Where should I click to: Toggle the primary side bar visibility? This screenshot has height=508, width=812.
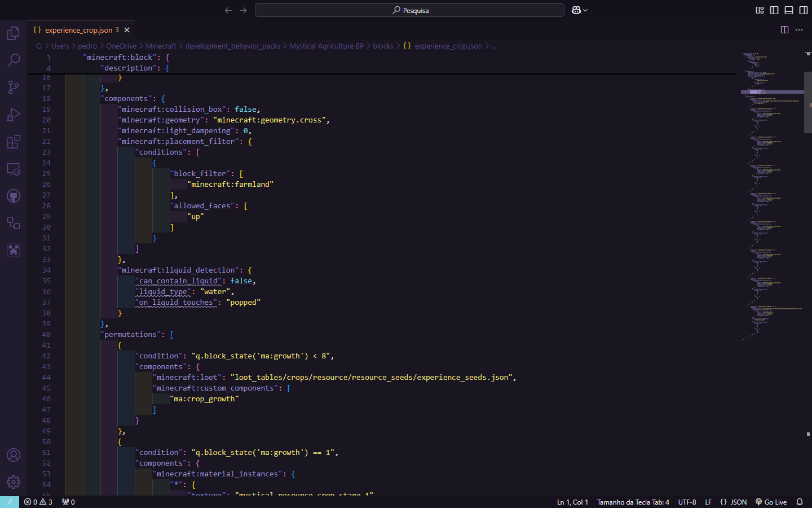(x=774, y=10)
